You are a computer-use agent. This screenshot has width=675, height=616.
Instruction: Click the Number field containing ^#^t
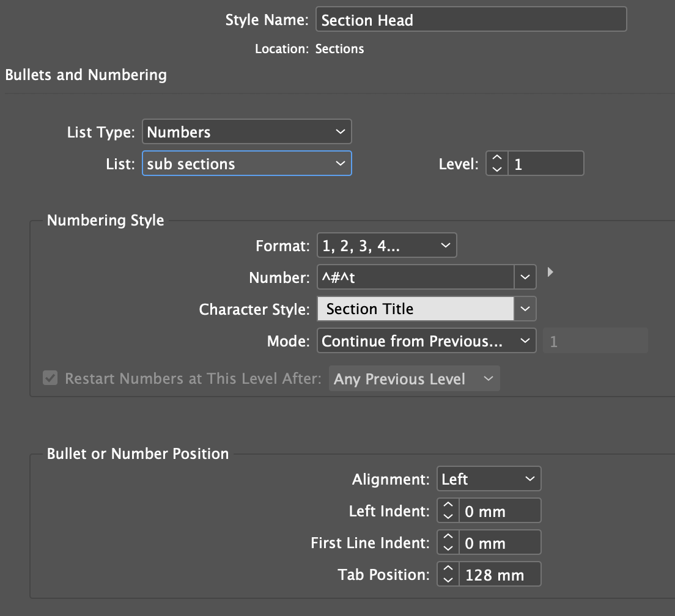[416, 277]
